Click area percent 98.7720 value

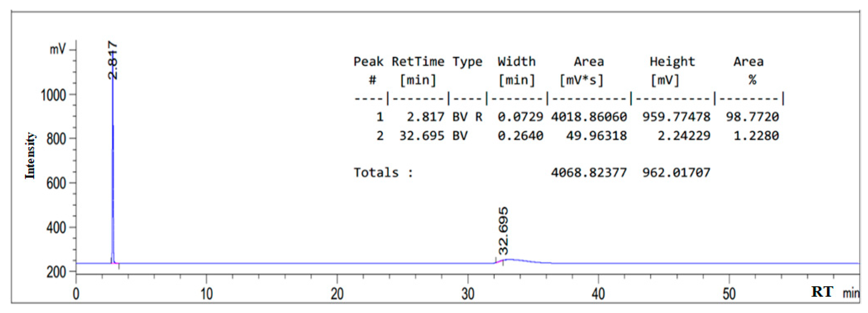[x=752, y=117]
